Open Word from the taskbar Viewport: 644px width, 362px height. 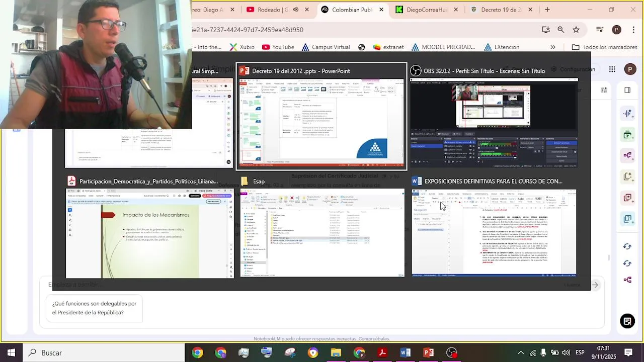coord(406,352)
